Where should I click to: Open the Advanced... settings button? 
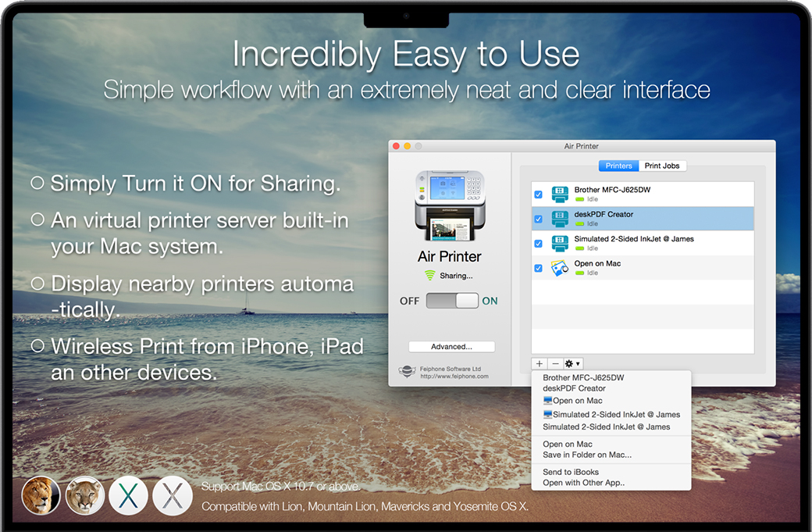451,347
